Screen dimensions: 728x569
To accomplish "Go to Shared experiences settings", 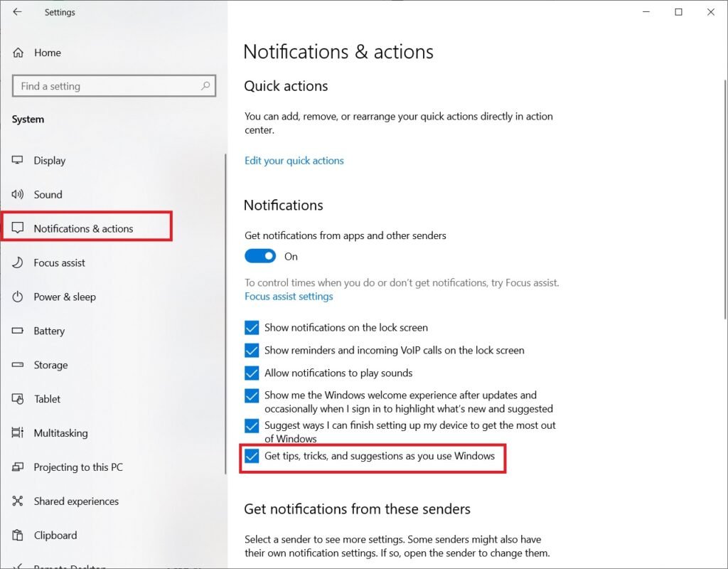I will 76,501.
